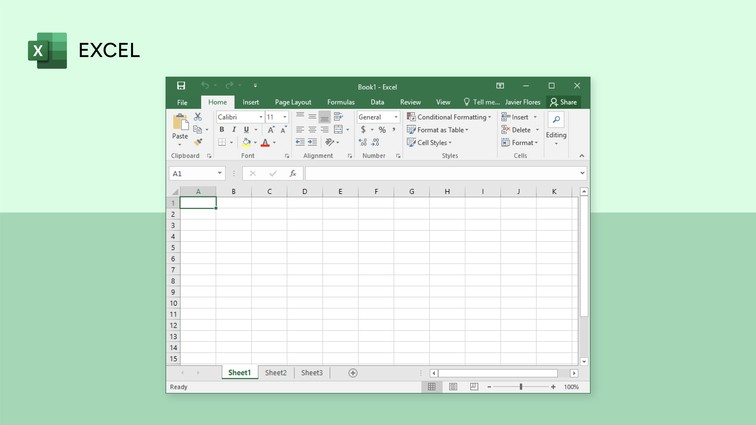Viewport: 756px width, 425px height.
Task: Apply Percent Style icon
Action: click(x=382, y=130)
